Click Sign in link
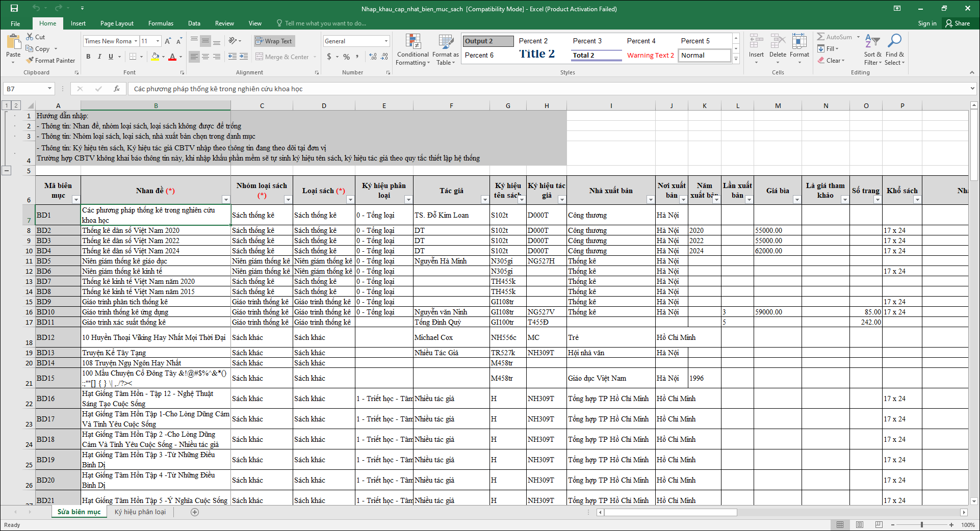The width and height of the screenshot is (980, 531). [927, 23]
